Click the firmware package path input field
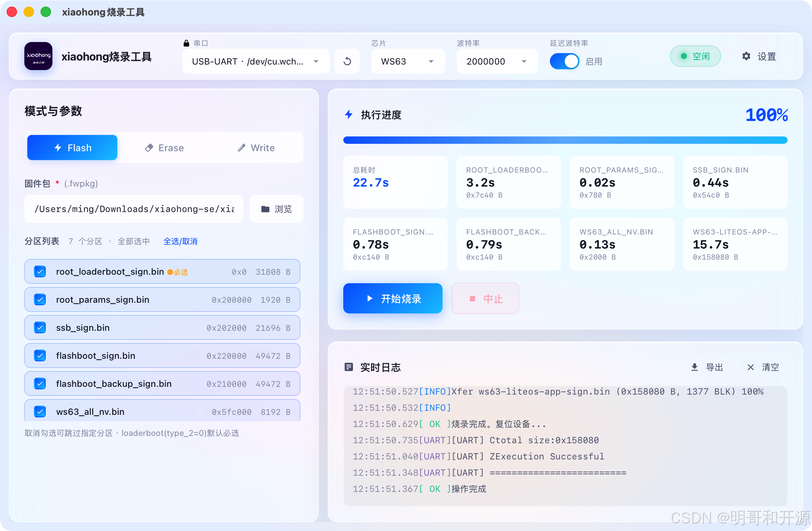The width and height of the screenshot is (812, 531). (x=134, y=209)
